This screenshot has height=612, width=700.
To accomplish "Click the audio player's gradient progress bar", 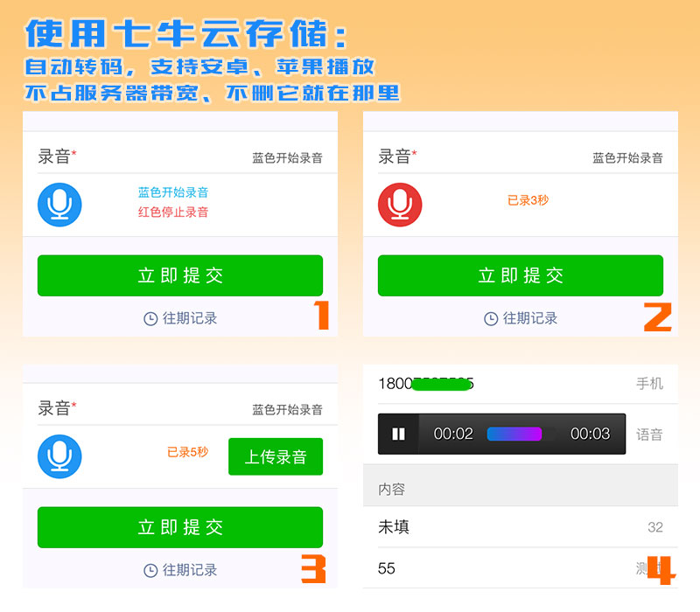I will click(x=514, y=434).
